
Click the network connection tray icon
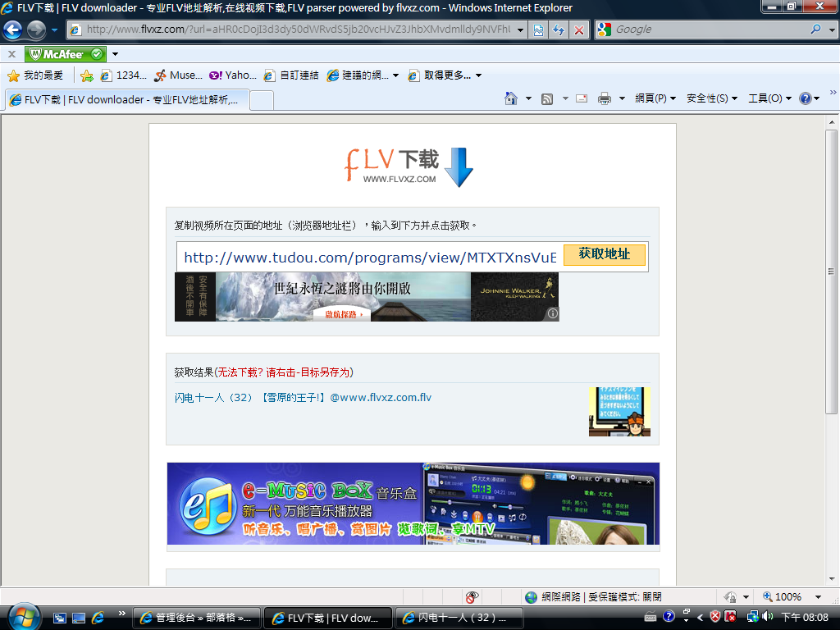pyautogui.click(x=753, y=617)
